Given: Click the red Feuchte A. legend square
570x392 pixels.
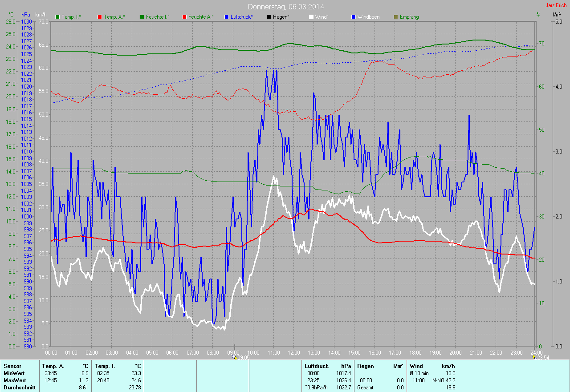Looking at the screenshot, I should tap(184, 17).
